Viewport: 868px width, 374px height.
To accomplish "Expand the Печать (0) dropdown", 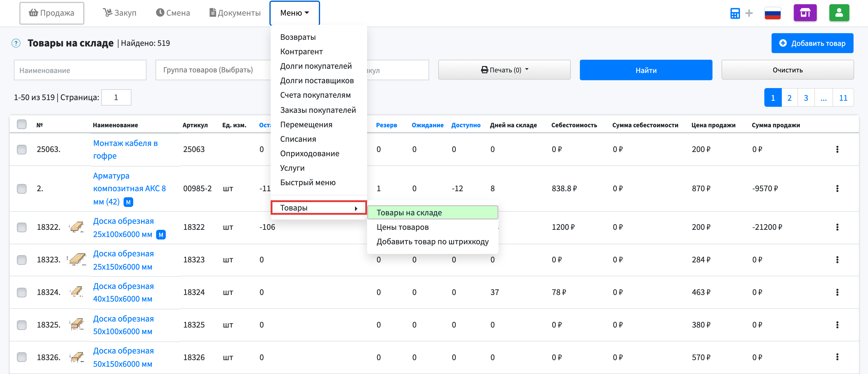I will click(504, 70).
